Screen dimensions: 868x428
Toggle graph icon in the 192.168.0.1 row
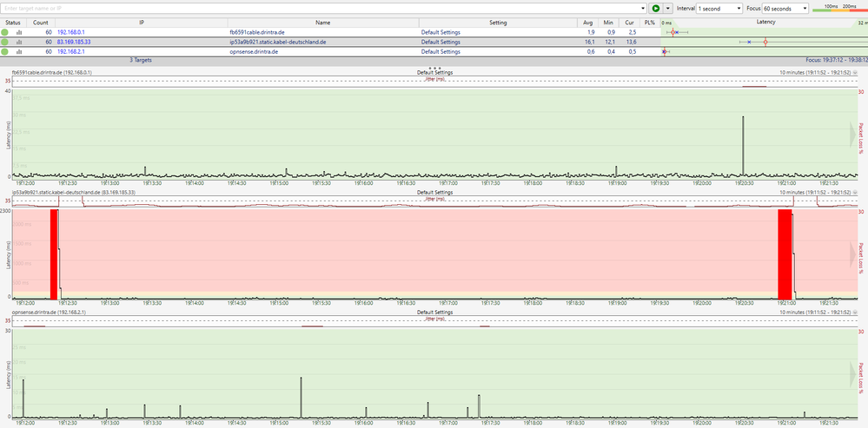pos(19,33)
